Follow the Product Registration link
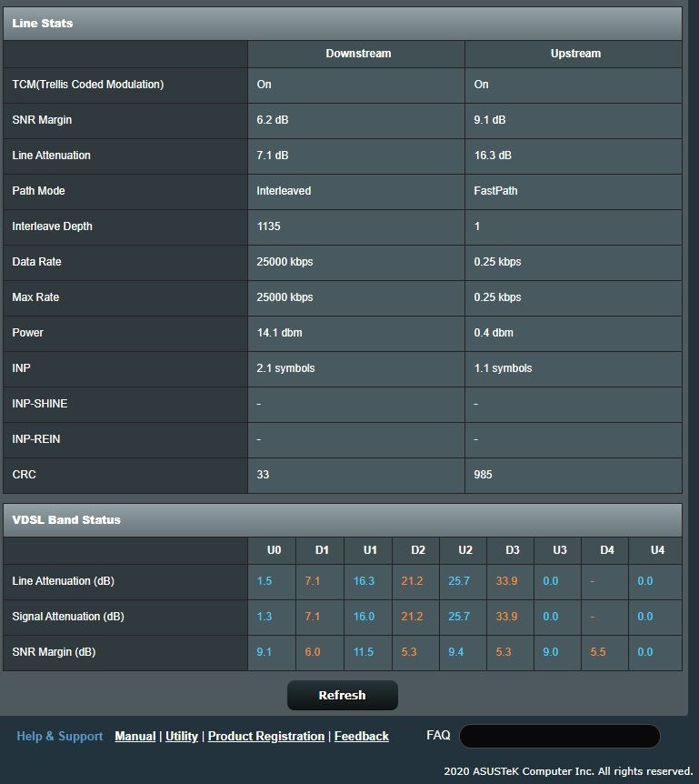Screen dimensions: 699x784 coord(265,736)
